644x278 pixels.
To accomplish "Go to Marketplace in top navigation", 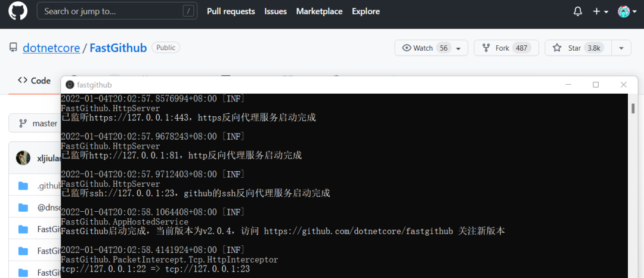I will tap(320, 11).
